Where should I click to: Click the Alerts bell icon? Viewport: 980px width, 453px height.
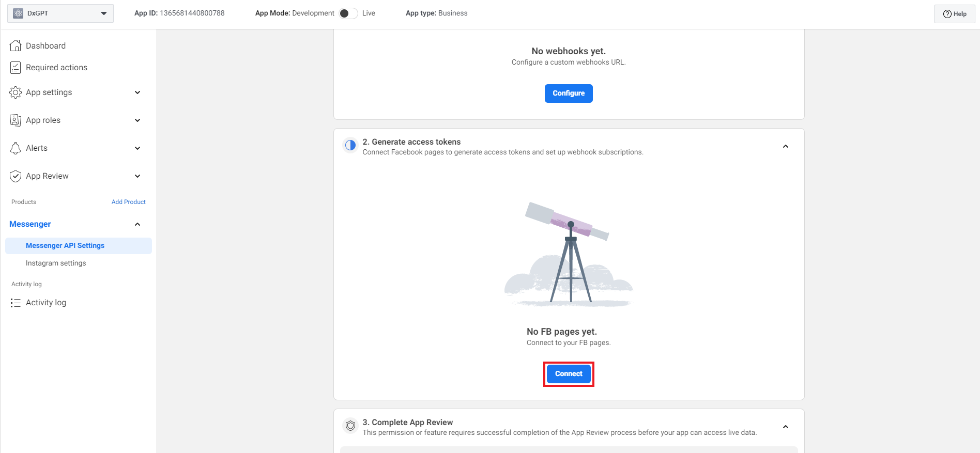tap(16, 148)
